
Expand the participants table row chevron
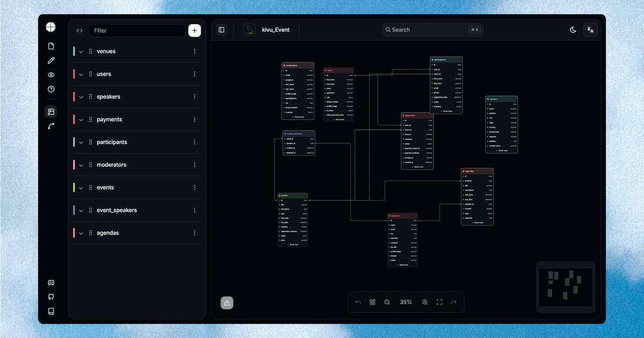tap(81, 142)
